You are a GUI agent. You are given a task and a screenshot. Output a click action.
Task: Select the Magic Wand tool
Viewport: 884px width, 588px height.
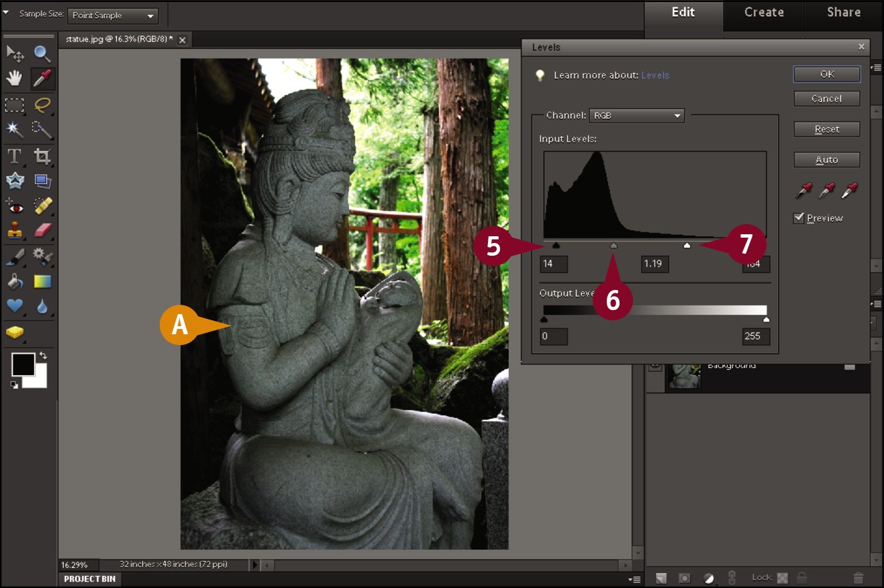pyautogui.click(x=15, y=130)
